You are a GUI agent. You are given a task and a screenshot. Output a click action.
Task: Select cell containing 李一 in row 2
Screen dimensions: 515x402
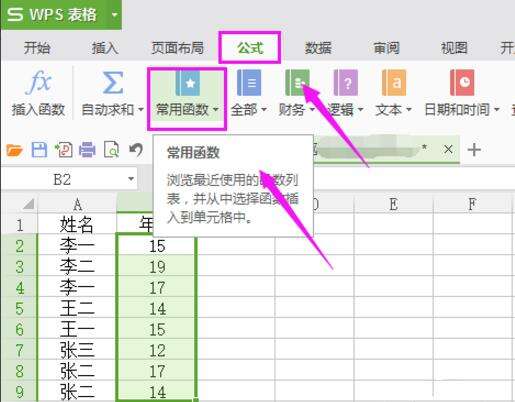click(x=77, y=246)
